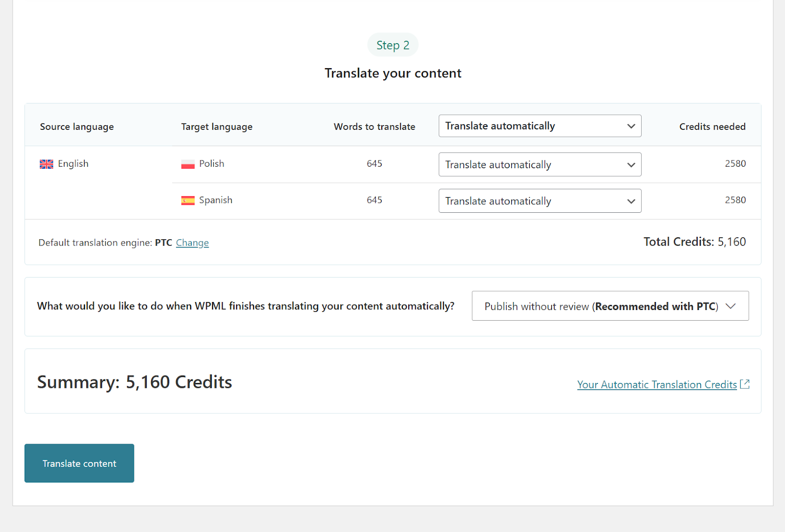Click the Total Credits 5,160 text
Screen dimensions: 785x532
click(694, 242)
